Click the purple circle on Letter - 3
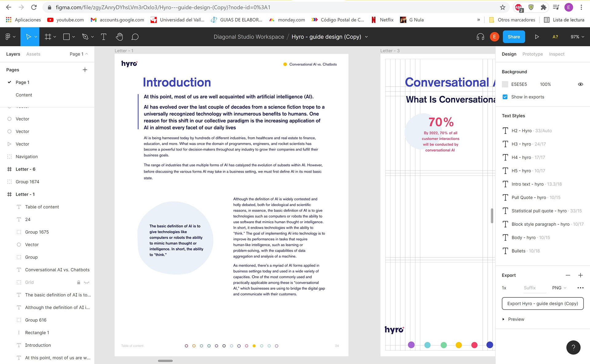 click(x=411, y=345)
